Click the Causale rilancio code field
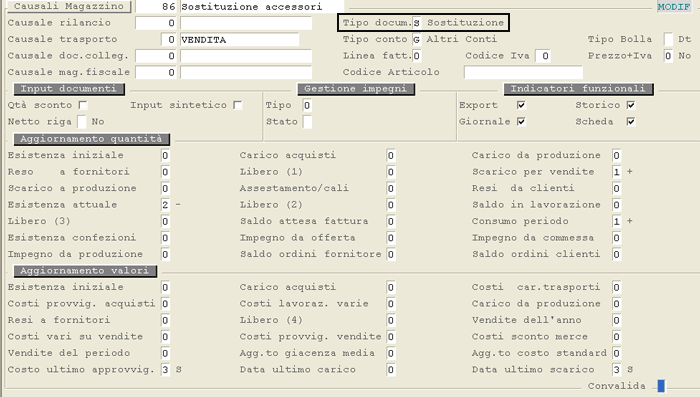 point(156,23)
